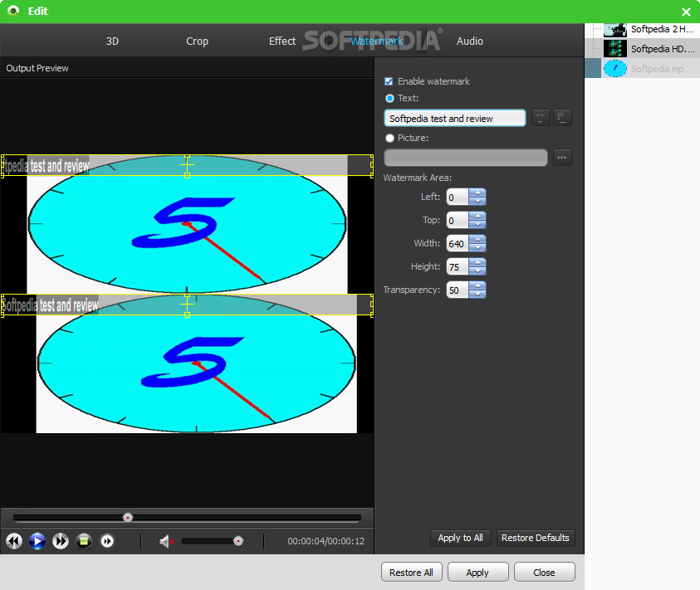This screenshot has height=590, width=700.
Task: Click the fast forward button
Action: (x=61, y=541)
